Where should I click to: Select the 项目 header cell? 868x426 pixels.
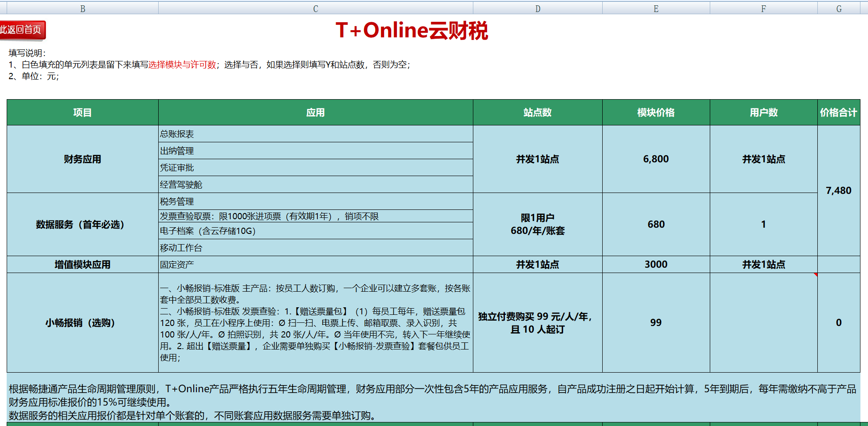pos(83,113)
